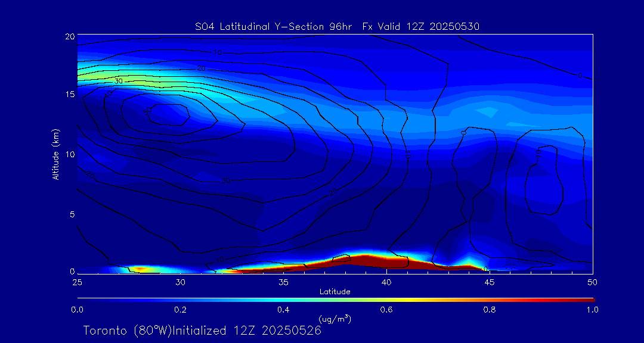Click the altitude axis tick label "20"
Image resolution: width=644 pixels, height=343 pixels.
(x=70, y=36)
